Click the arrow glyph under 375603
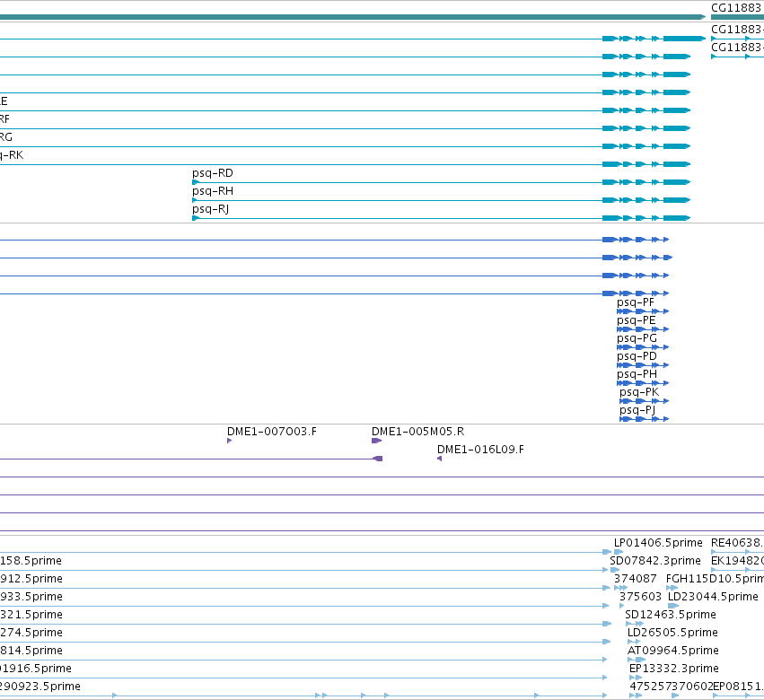Screen dimensions: 764x700 [x=622, y=606]
